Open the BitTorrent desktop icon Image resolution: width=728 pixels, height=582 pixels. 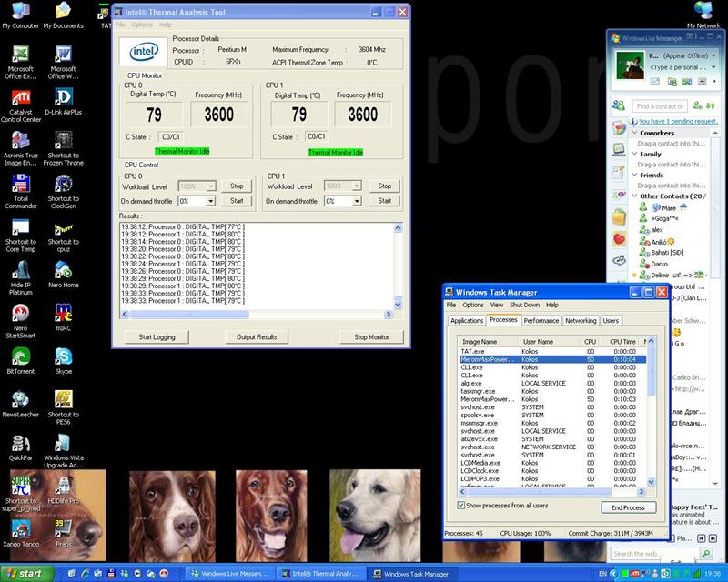point(20,356)
